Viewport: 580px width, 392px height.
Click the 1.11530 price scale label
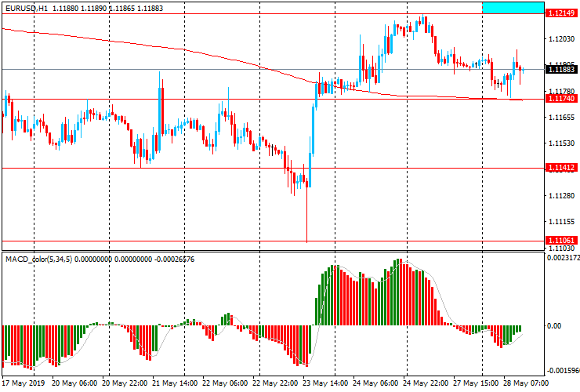click(561, 143)
